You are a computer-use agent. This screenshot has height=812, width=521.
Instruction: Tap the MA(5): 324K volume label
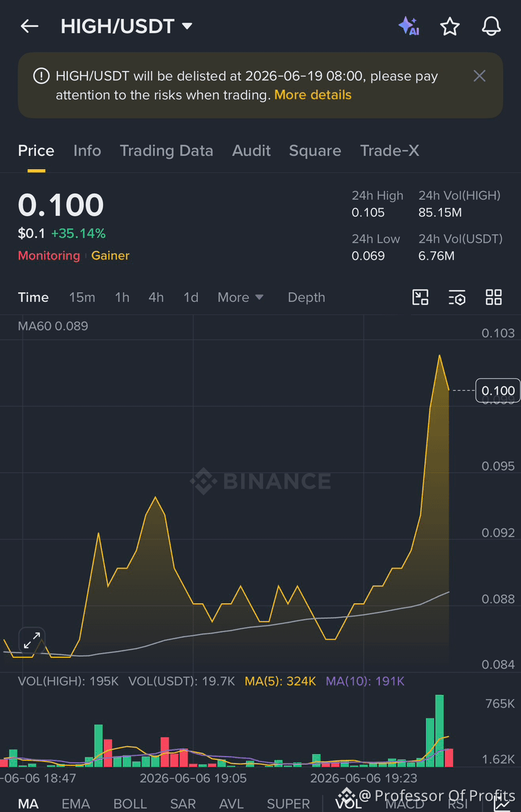[280, 681]
